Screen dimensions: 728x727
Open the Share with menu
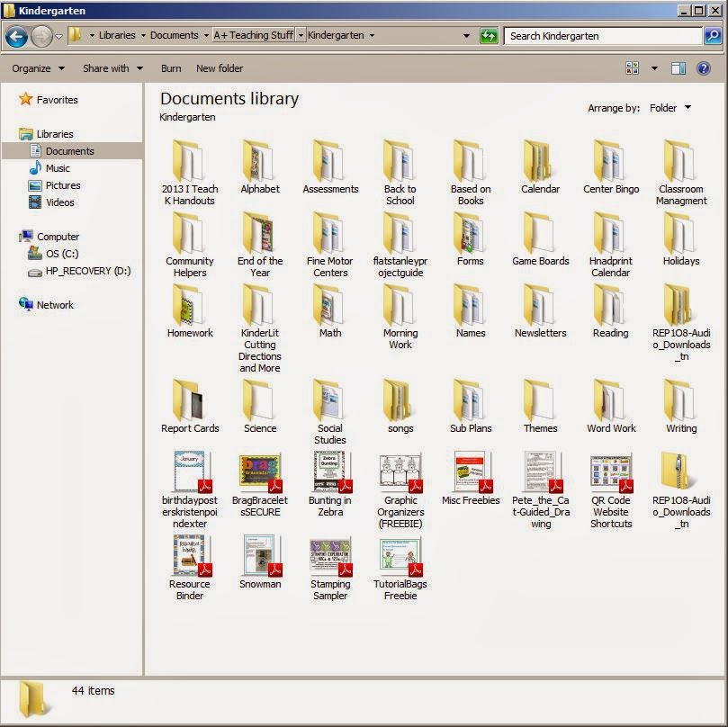tap(108, 67)
